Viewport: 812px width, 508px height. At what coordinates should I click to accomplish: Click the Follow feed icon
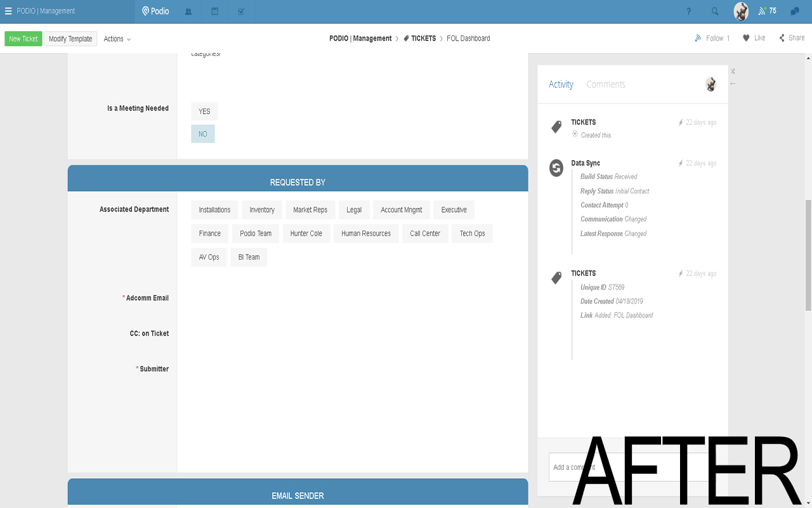698,38
